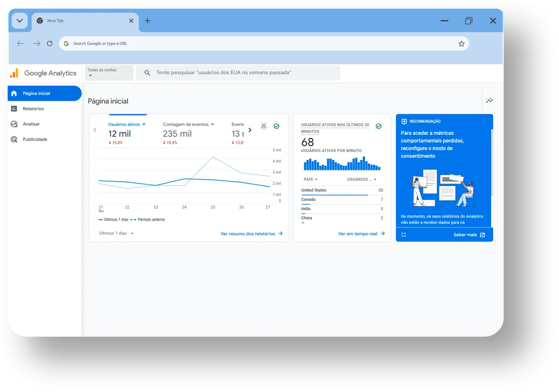The height and width of the screenshot is (392, 559).
Task: Click the recommendation card scrollbar
Action: pos(492,162)
